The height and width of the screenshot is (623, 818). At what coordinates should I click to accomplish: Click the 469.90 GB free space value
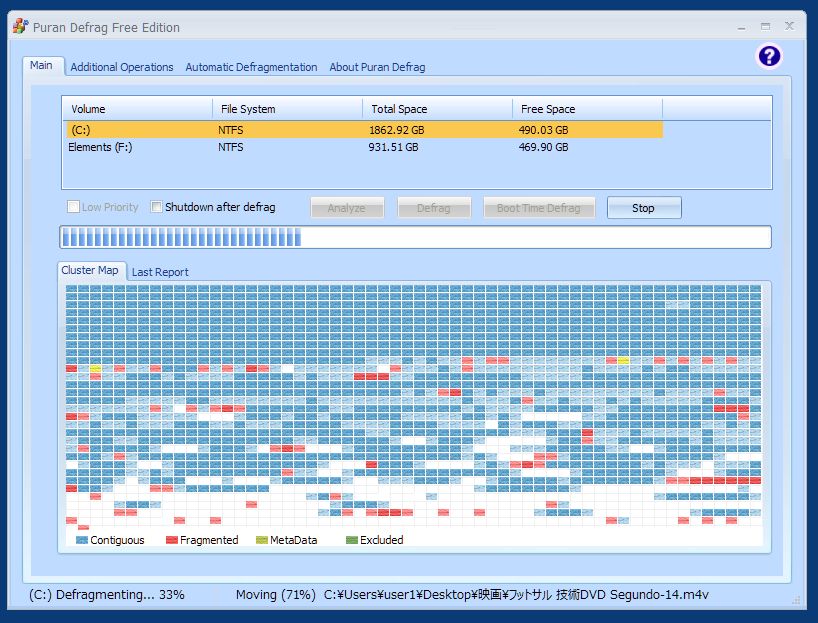tap(543, 147)
